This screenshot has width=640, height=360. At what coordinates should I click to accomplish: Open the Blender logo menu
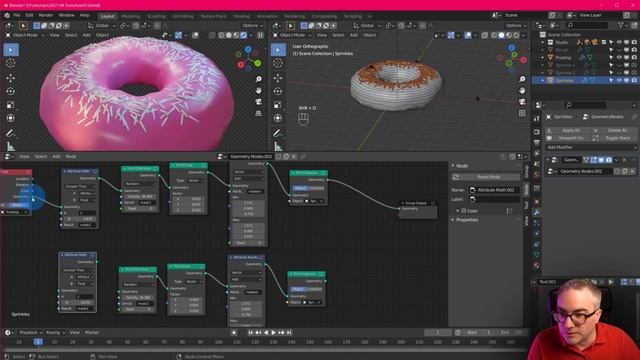[7, 16]
